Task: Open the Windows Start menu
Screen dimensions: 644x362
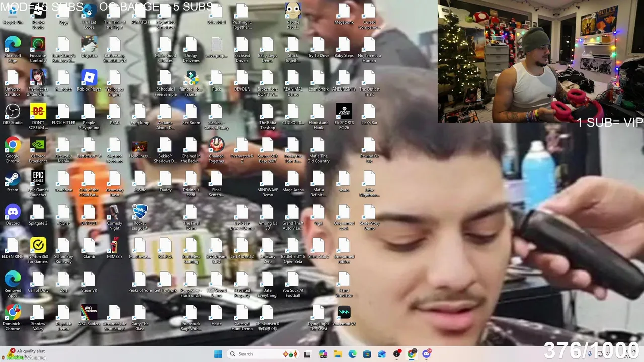Action: 218,354
